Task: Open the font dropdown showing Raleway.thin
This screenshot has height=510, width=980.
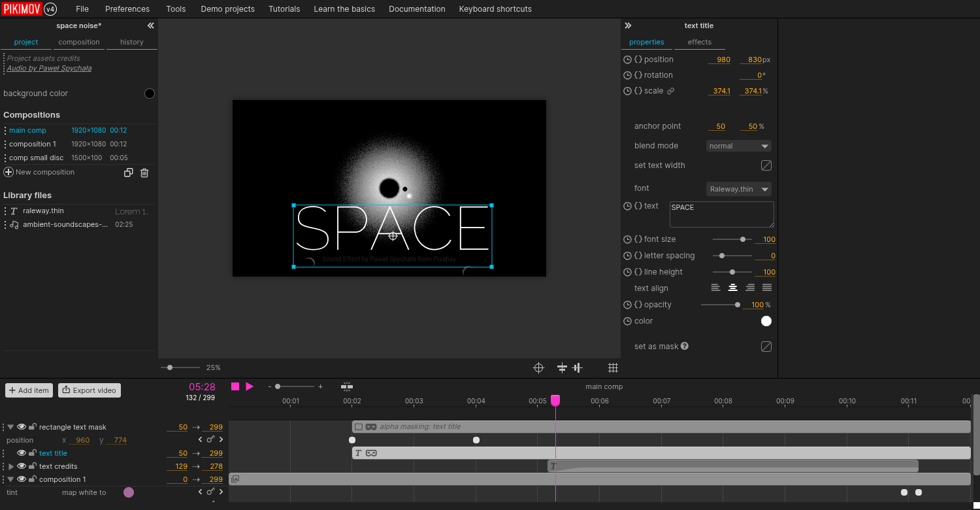Action: point(739,189)
